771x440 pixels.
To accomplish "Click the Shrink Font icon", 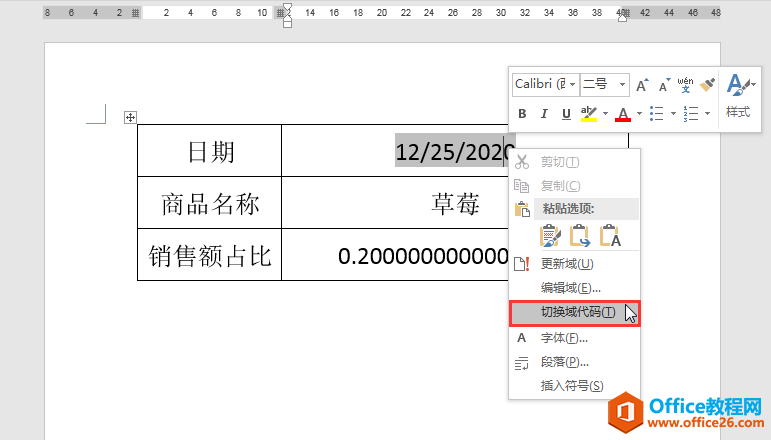I will (663, 84).
